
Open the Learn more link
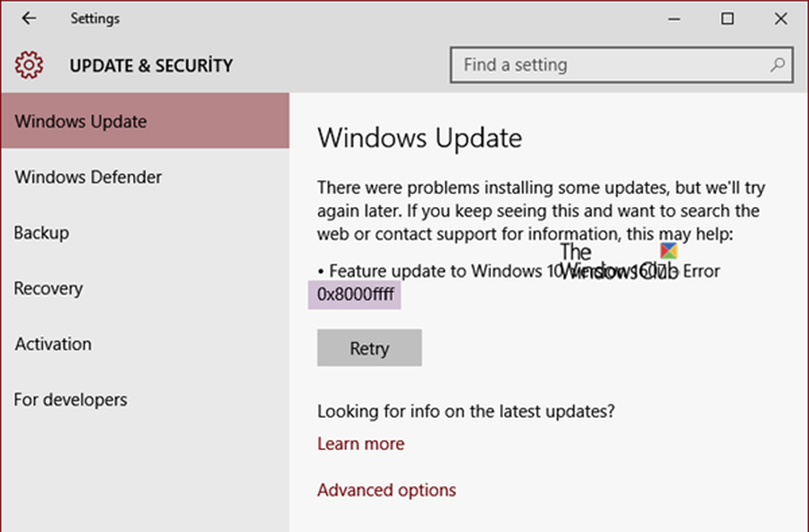[361, 443]
